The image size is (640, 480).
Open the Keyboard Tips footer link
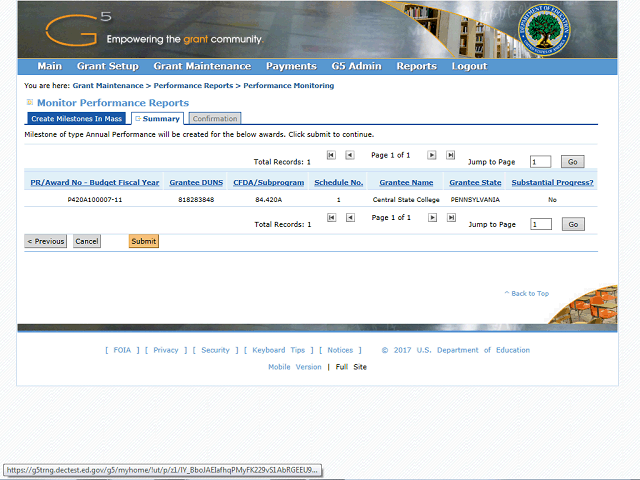coord(279,350)
